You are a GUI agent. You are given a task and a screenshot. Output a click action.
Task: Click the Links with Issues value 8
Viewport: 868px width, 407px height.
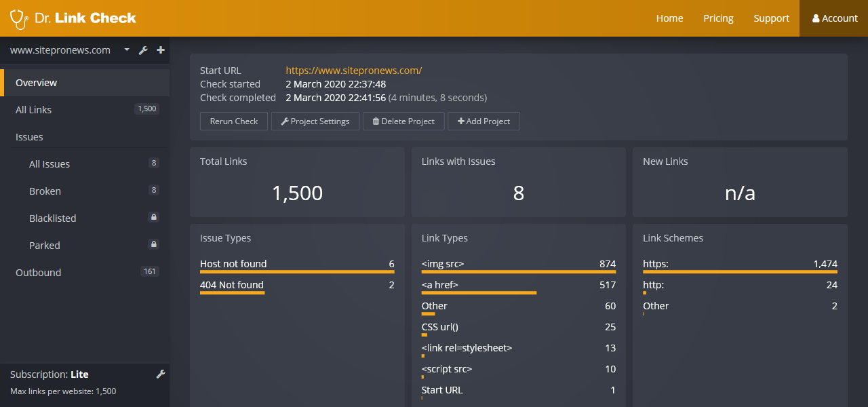[x=519, y=193]
